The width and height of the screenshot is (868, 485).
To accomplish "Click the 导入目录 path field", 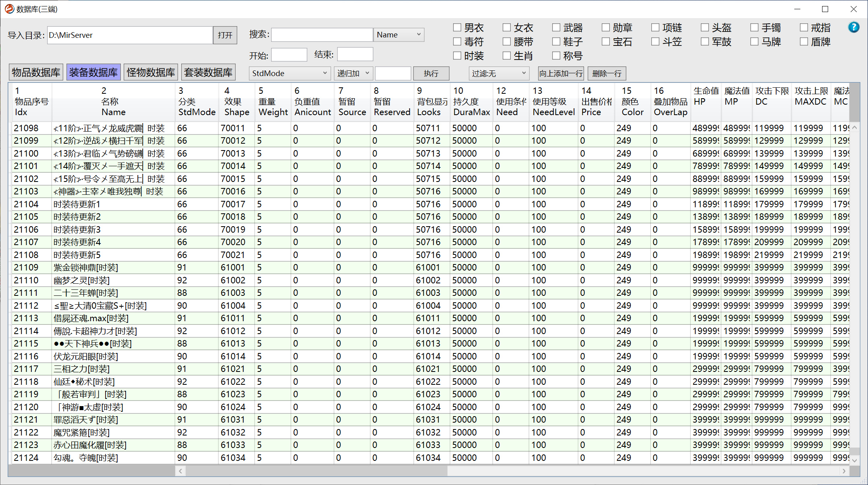I will tap(130, 35).
